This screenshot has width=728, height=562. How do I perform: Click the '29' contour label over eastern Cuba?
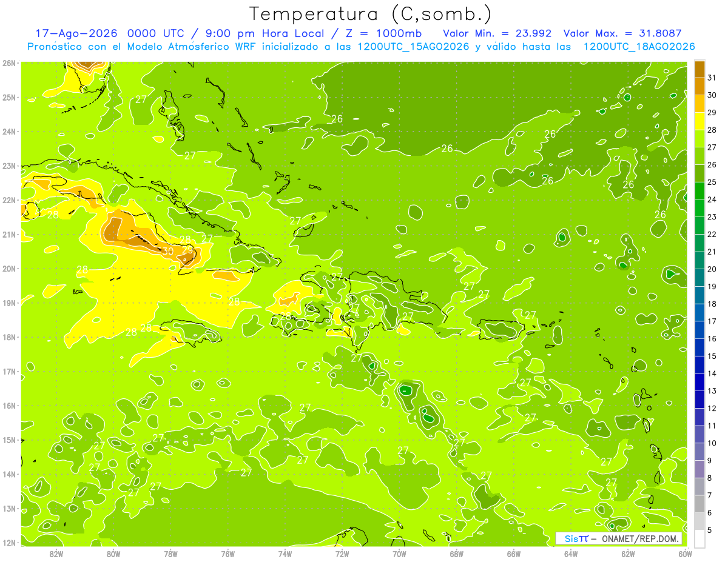click(x=187, y=249)
